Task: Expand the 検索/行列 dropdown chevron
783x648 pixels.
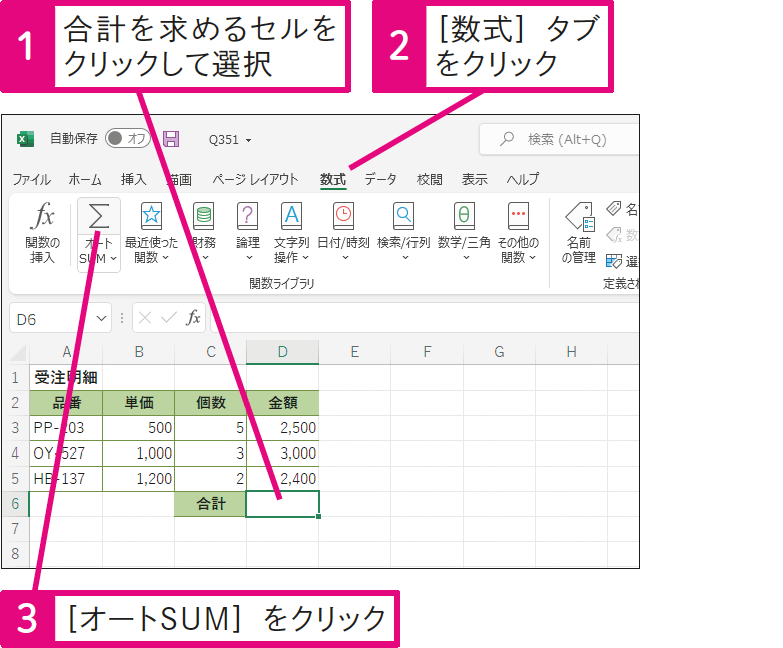Action: tap(405, 258)
